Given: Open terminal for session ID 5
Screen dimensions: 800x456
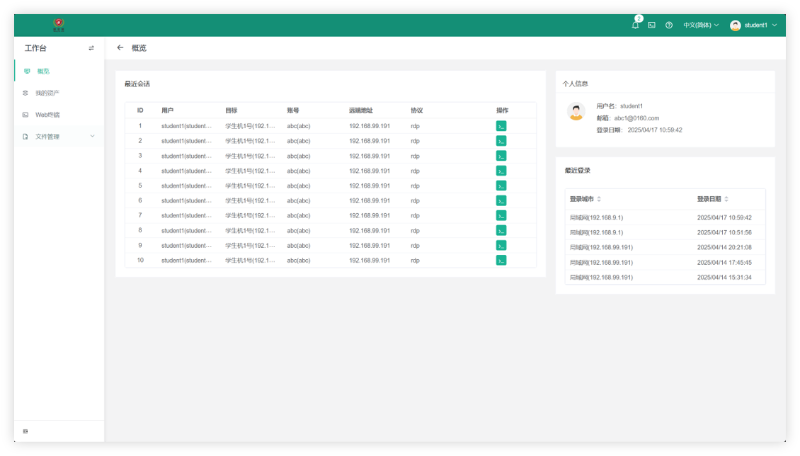Looking at the screenshot, I should click(x=501, y=186).
